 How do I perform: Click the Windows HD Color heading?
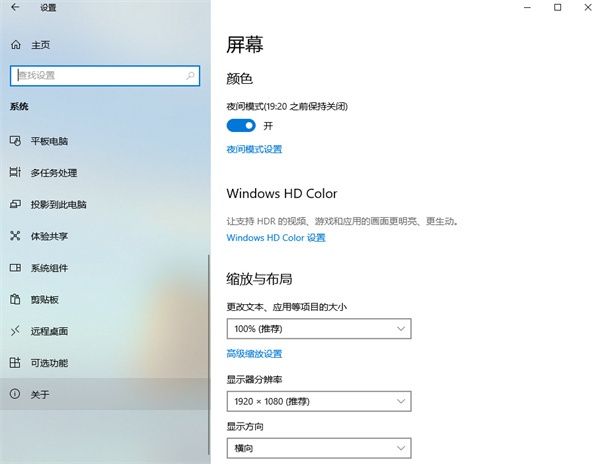pyautogui.click(x=282, y=194)
